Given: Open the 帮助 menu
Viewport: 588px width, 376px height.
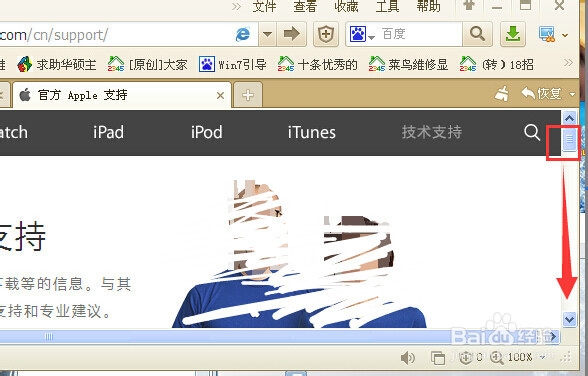Looking at the screenshot, I should tap(429, 6).
